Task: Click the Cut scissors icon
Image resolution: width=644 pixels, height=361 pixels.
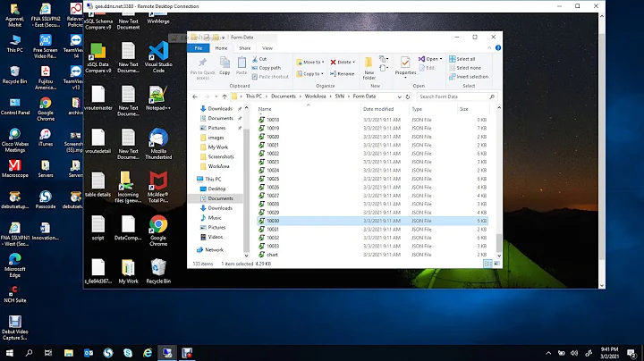Action: point(255,58)
